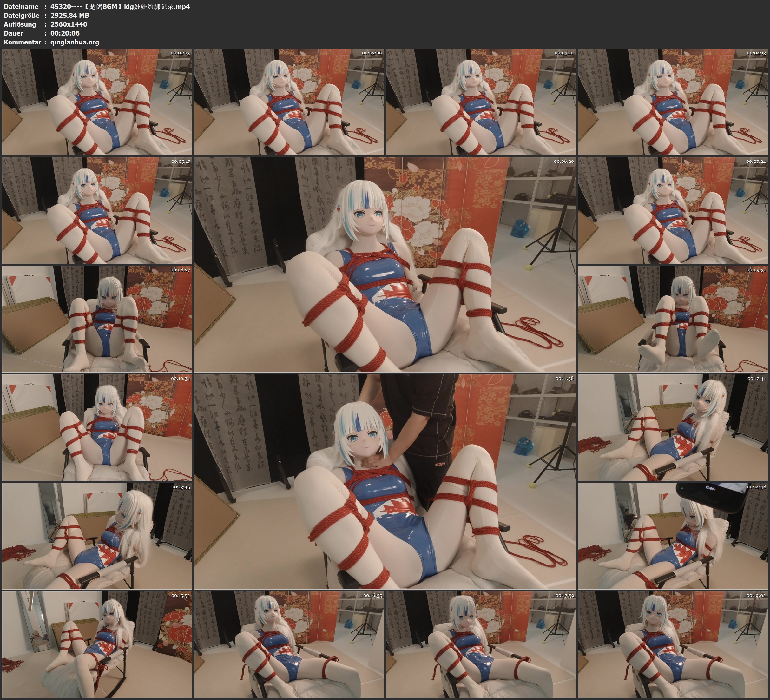This screenshot has width=770, height=700.
Task: Select the thumbnail timestamped 00:15:52
Action: [97, 644]
